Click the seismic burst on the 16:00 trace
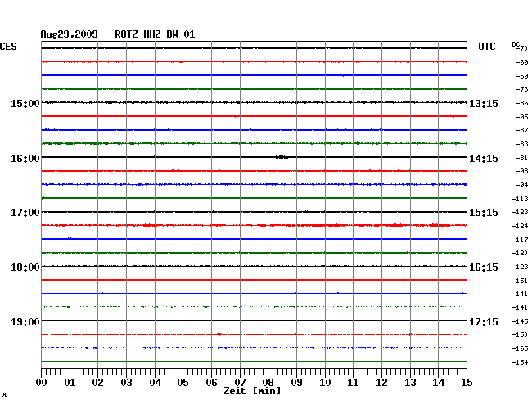This screenshot has width=532, height=404. (282, 157)
